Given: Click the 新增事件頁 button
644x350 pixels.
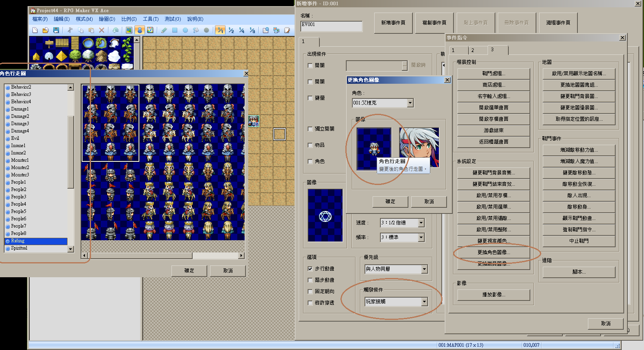Looking at the screenshot, I should [393, 23].
